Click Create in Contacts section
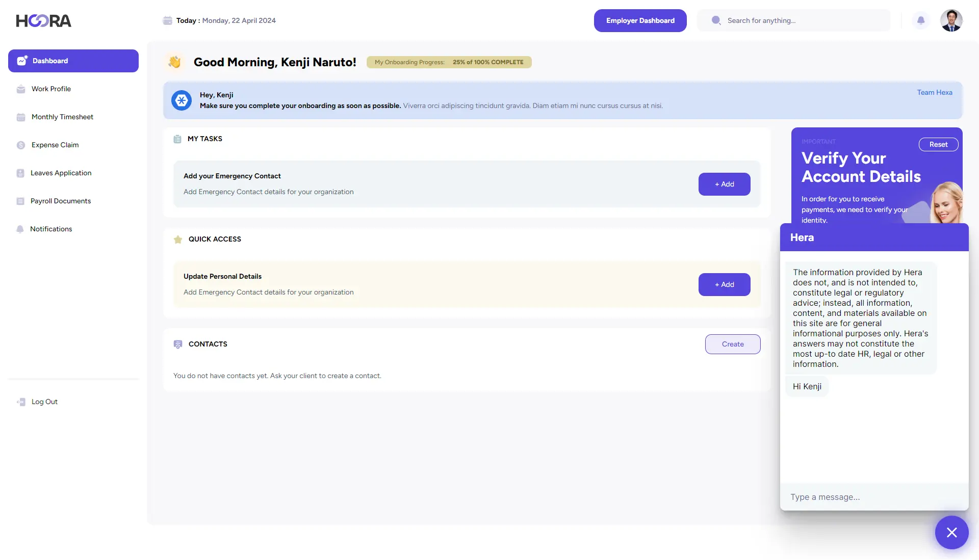The width and height of the screenshot is (979, 560). pos(732,344)
